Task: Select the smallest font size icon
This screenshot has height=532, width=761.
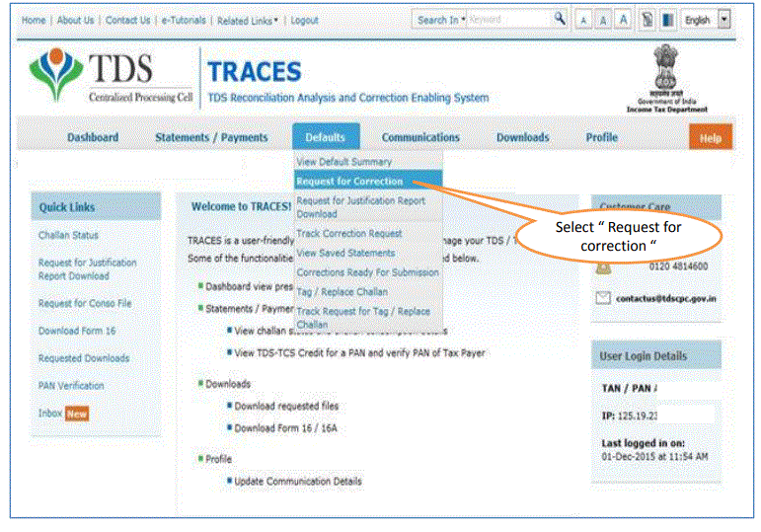Action: [x=584, y=20]
